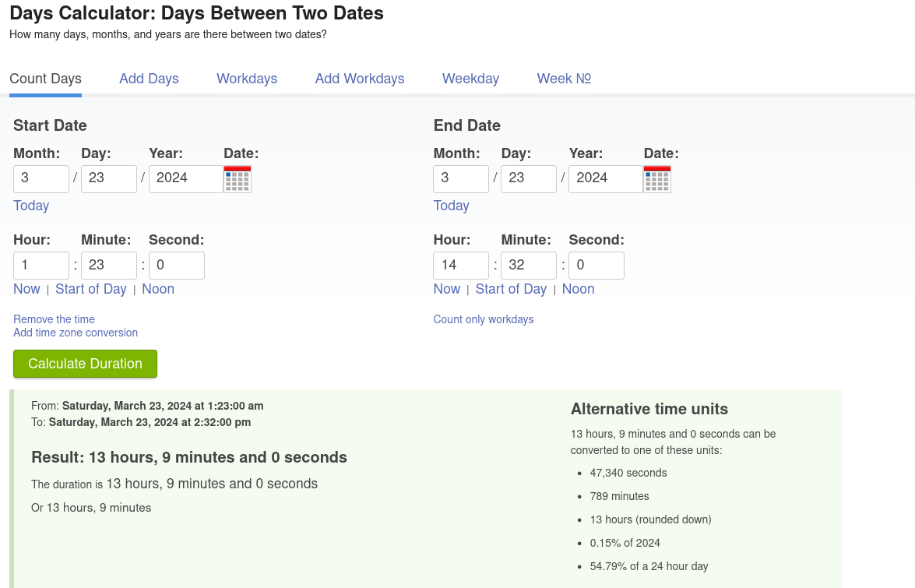The image size is (915, 588).
Task: Click the From date line in results
Action: [x=147, y=406]
